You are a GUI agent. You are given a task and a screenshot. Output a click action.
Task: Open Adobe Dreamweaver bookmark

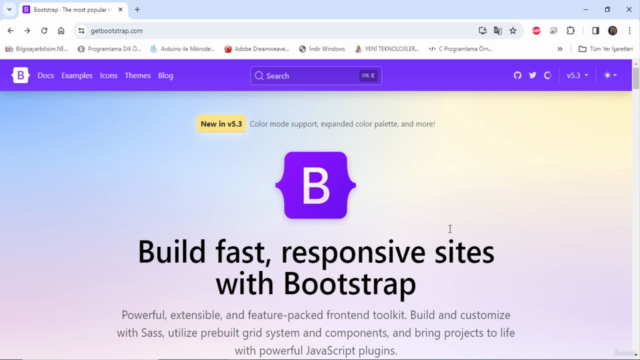click(x=257, y=49)
